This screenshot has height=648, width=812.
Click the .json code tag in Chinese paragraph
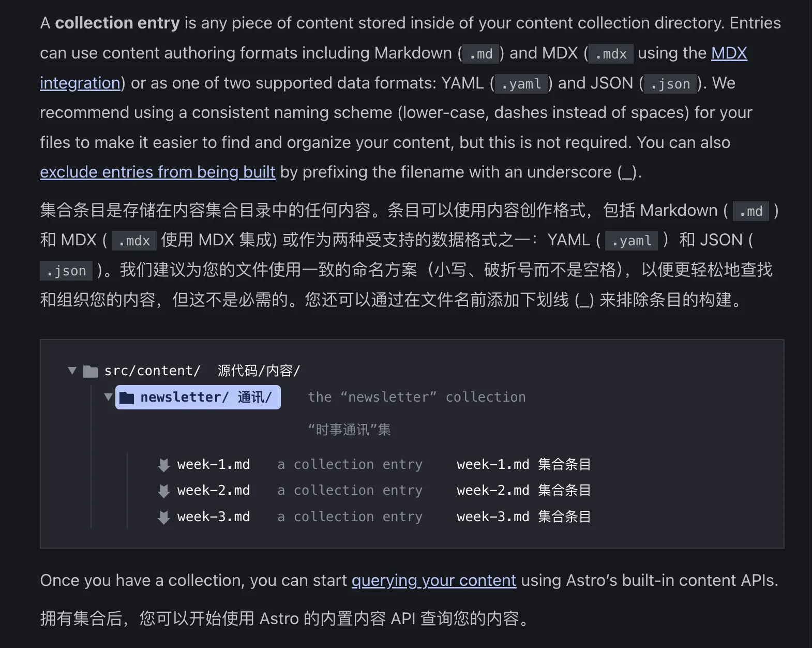pos(66,271)
